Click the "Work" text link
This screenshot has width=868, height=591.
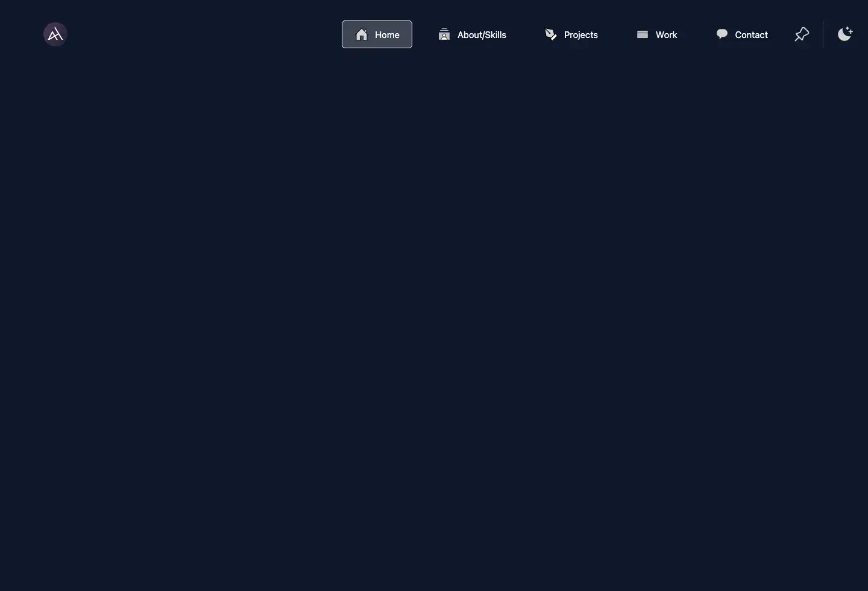coord(666,35)
